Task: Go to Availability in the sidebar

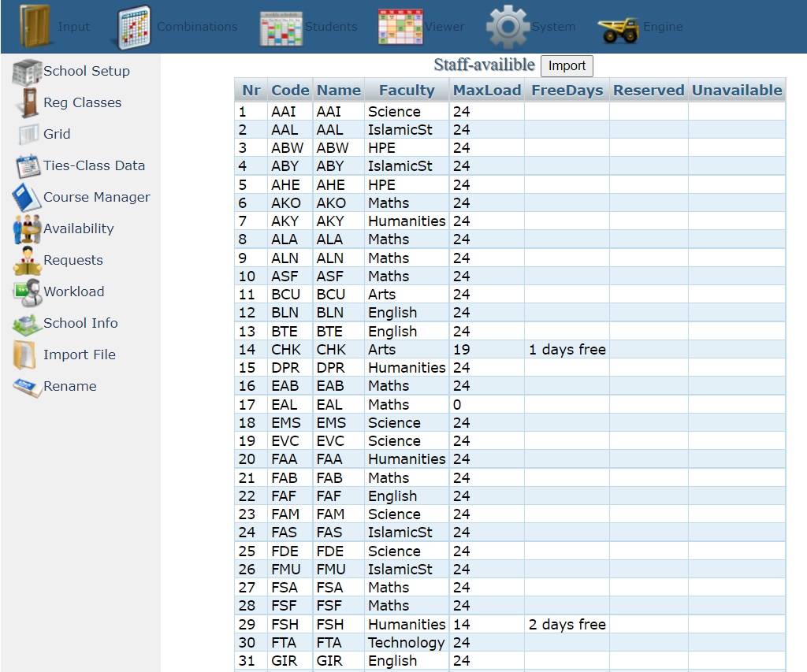Action: pos(78,228)
